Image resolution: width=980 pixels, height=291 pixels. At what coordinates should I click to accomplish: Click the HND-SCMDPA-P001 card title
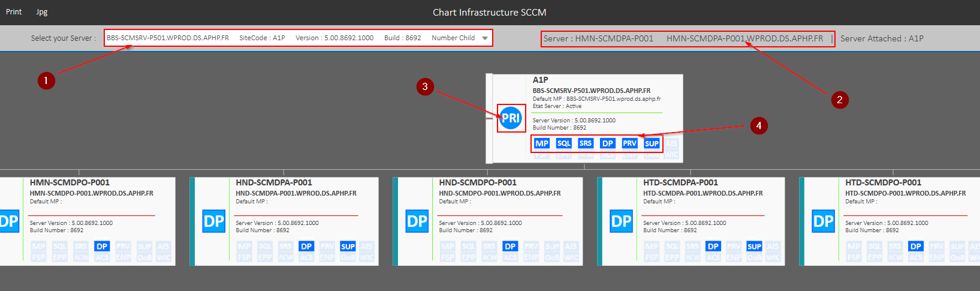(x=274, y=182)
